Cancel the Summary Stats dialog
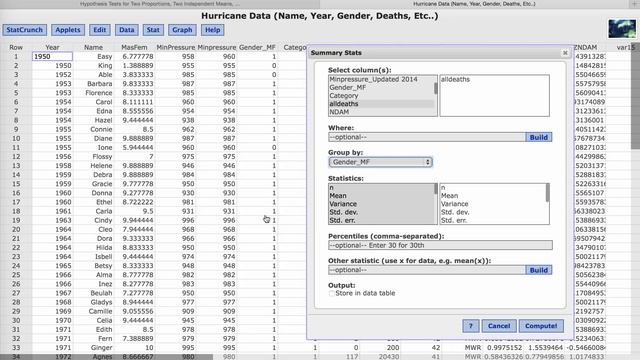640x360 pixels. point(499,326)
